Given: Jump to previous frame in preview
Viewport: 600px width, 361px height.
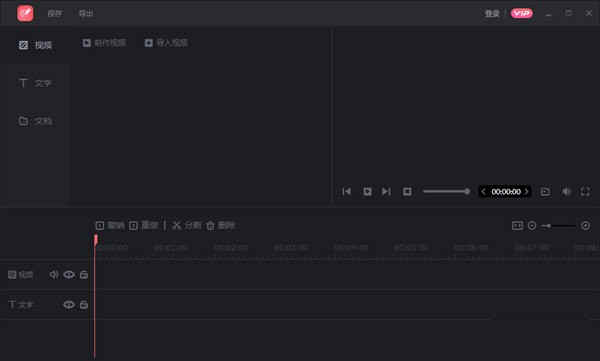Looking at the screenshot, I should click(x=347, y=191).
